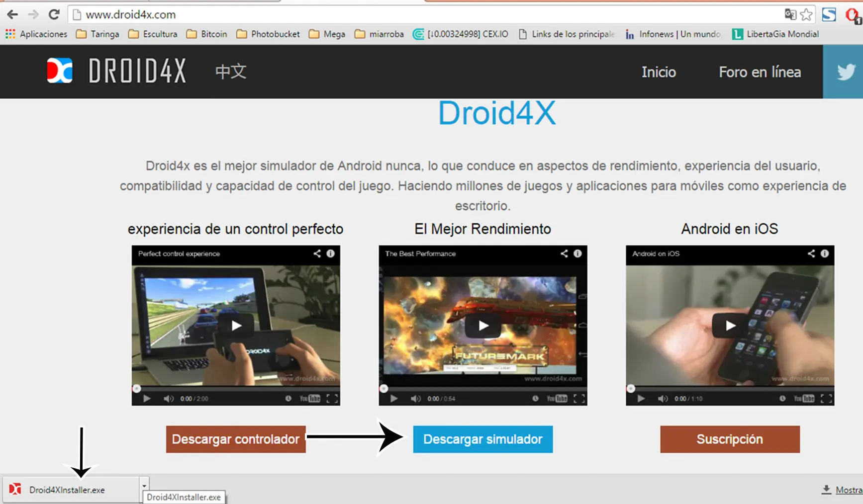The image size is (863, 504).
Task: Open the Aplicaciones apps shortcut
Action: (x=36, y=34)
